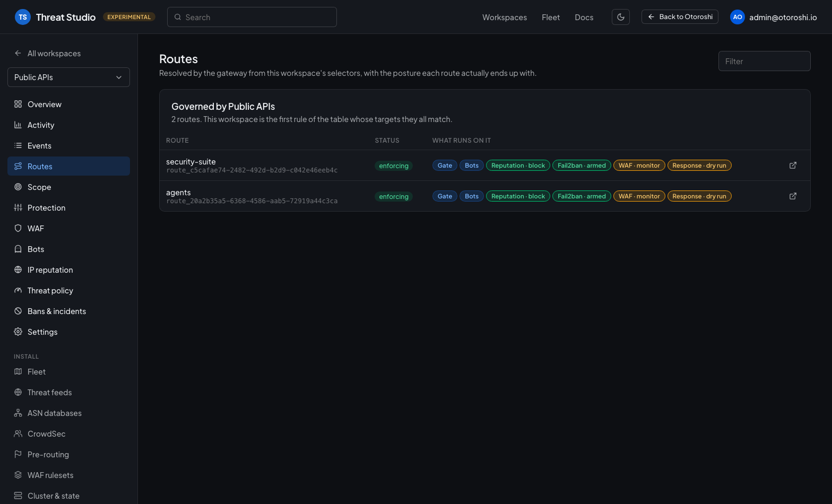Click the Fleet map icon in sidebar
Viewport: 832px width, 504px height.
tap(18, 372)
